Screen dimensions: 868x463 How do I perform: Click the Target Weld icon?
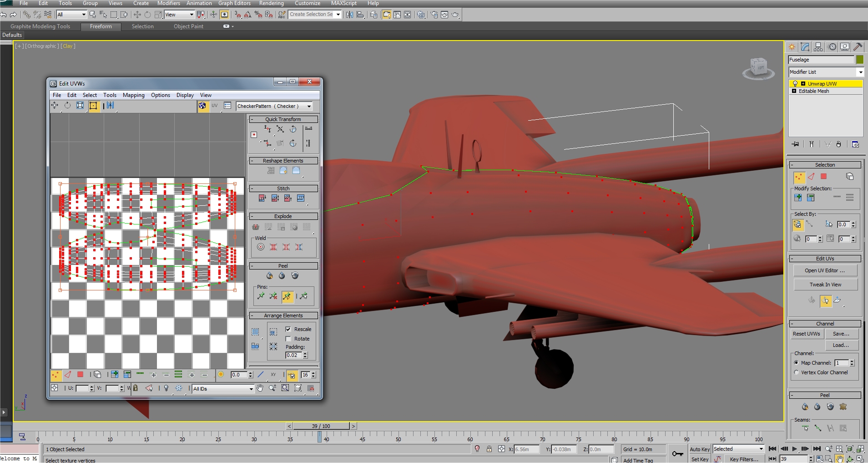coord(261,247)
